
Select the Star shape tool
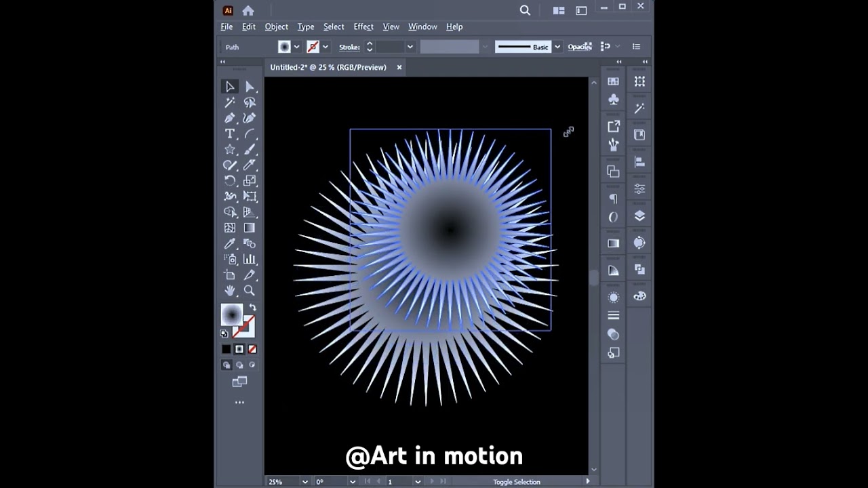[230, 149]
